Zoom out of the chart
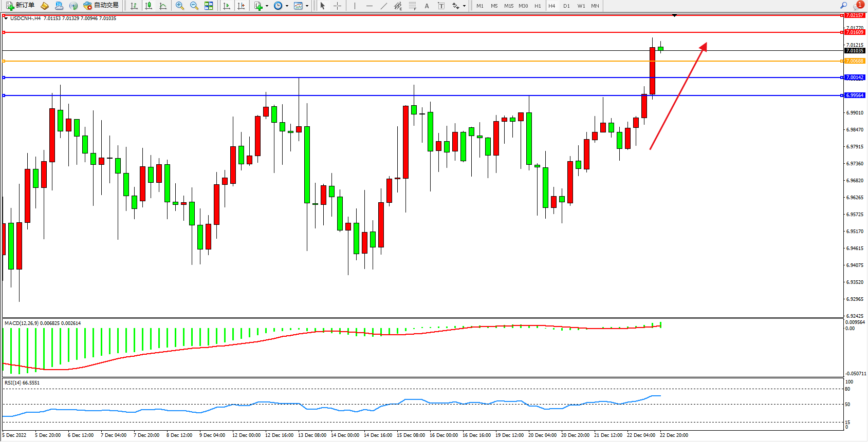 pos(194,6)
